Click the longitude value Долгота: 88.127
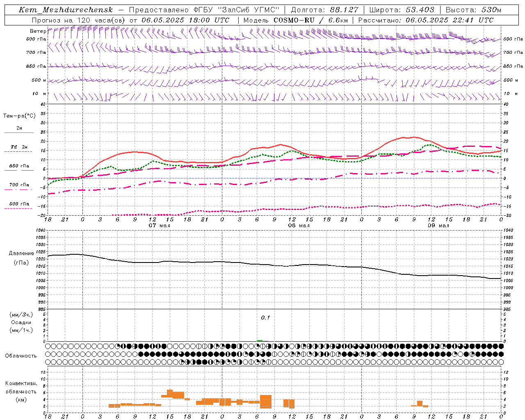The width and height of the screenshot is (525, 420). [x=324, y=10]
